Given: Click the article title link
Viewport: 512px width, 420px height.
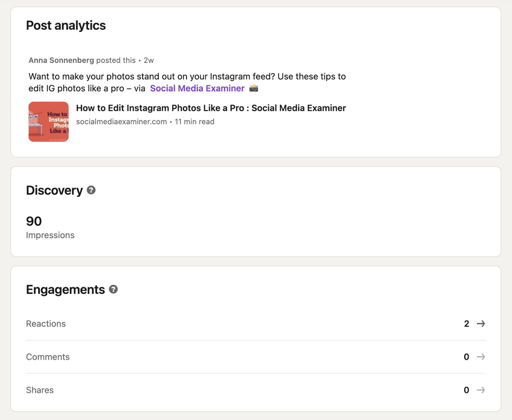Looking at the screenshot, I should 211,108.
